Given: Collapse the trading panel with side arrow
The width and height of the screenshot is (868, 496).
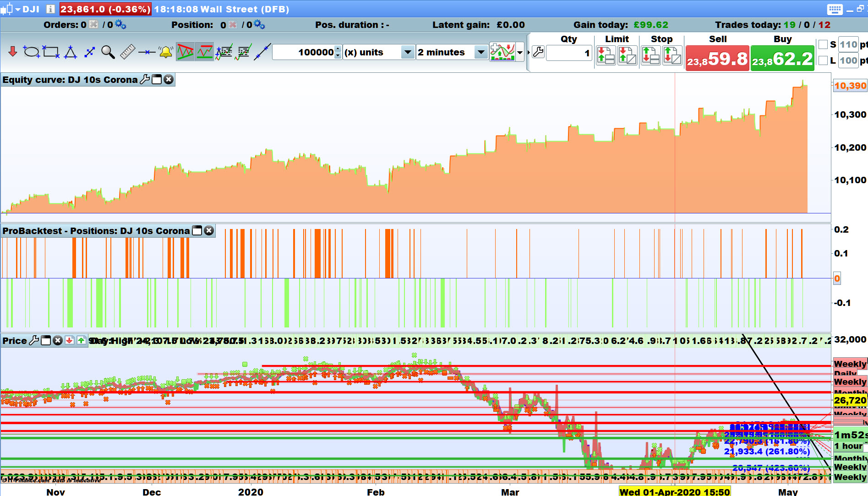Looking at the screenshot, I should click(528, 52).
